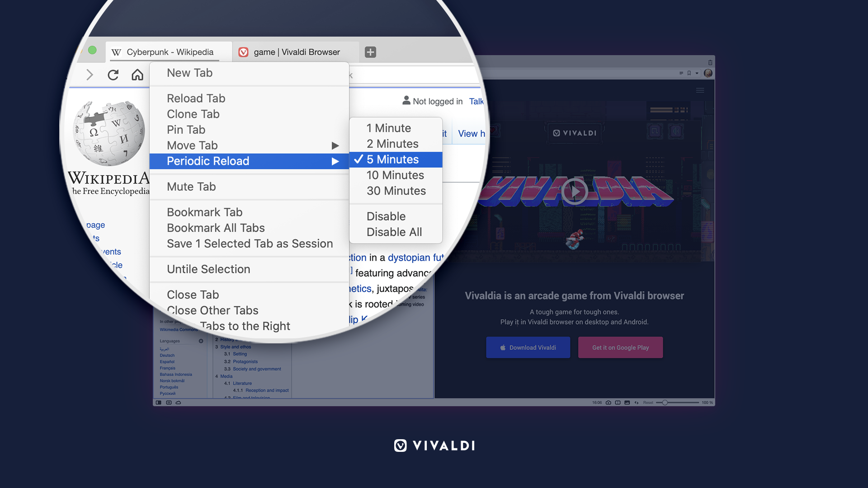Screen dimensions: 868x488
Task: Disable All periodic reload settings
Action: 394,231
